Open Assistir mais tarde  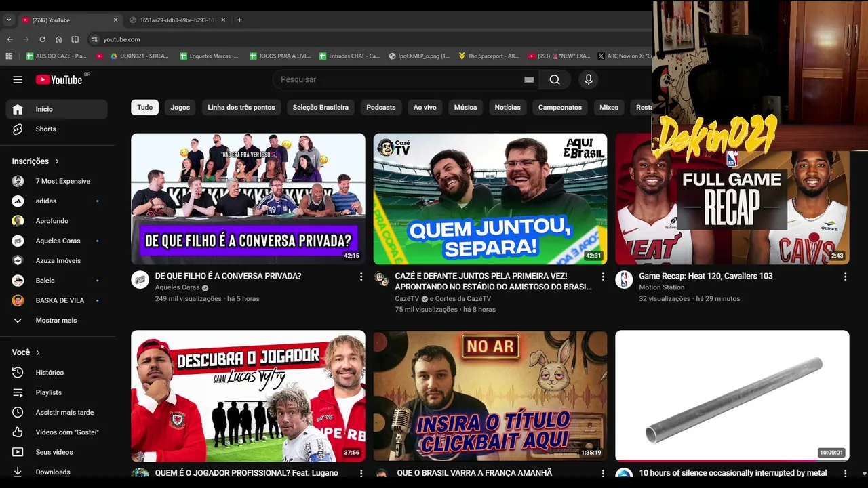(57, 412)
